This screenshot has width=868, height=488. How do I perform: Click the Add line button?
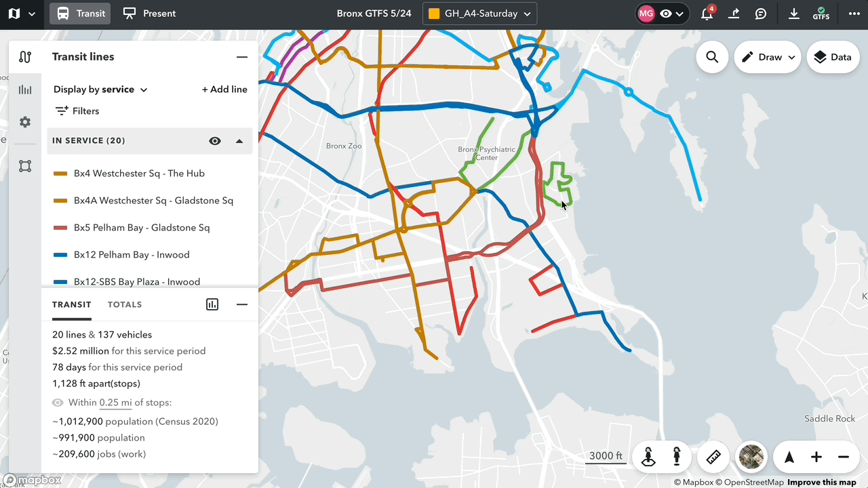coord(224,89)
